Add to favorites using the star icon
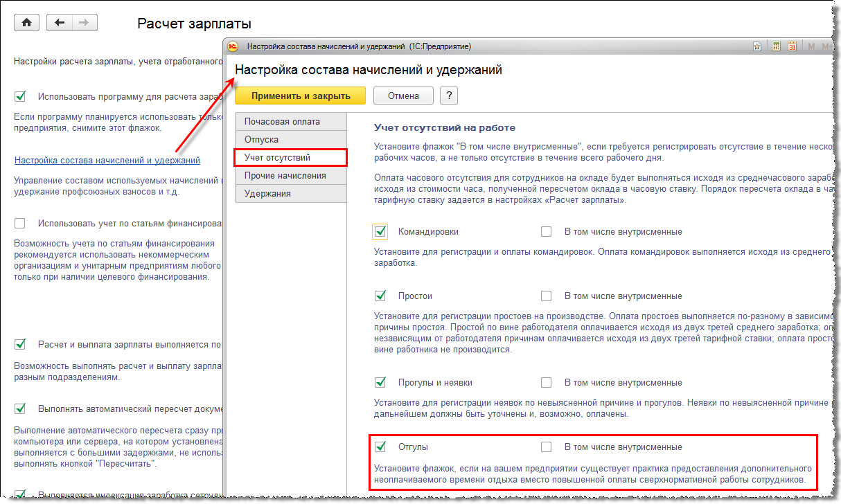 click(757, 46)
